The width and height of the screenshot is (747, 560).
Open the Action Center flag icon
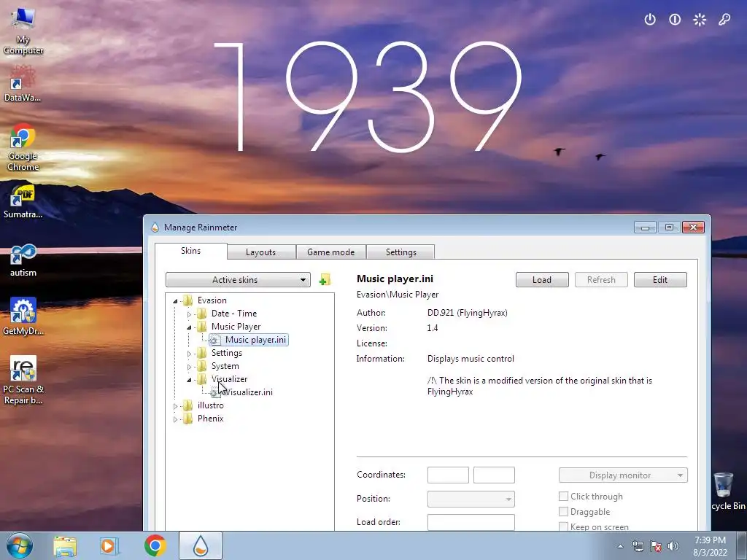(x=656, y=546)
